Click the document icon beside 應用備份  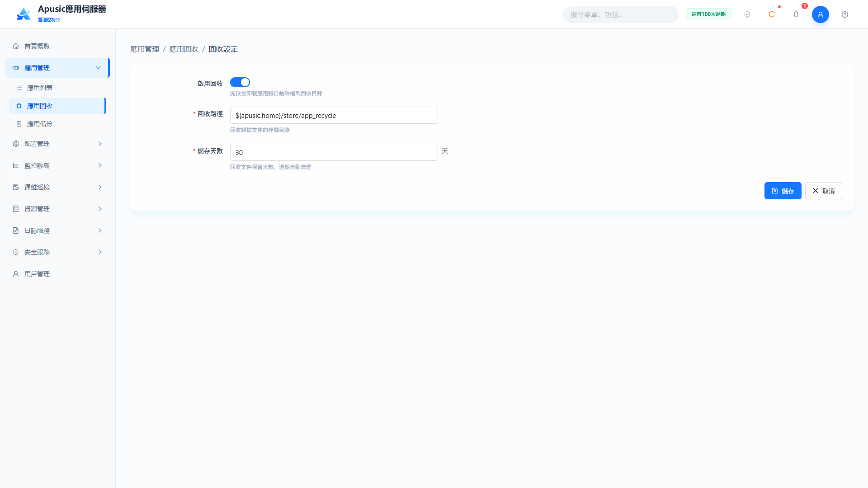pos(19,124)
